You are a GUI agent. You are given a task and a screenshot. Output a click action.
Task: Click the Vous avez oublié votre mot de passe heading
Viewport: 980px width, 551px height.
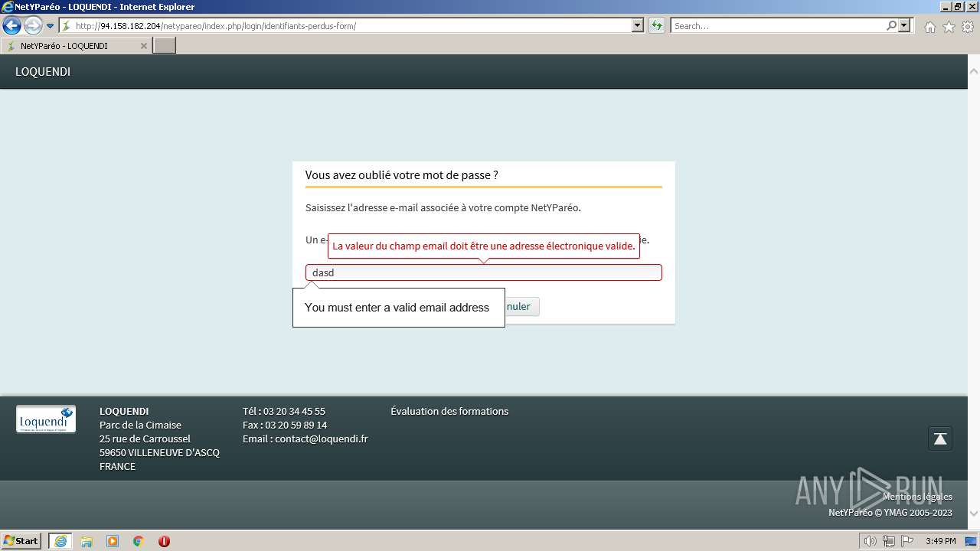point(402,175)
